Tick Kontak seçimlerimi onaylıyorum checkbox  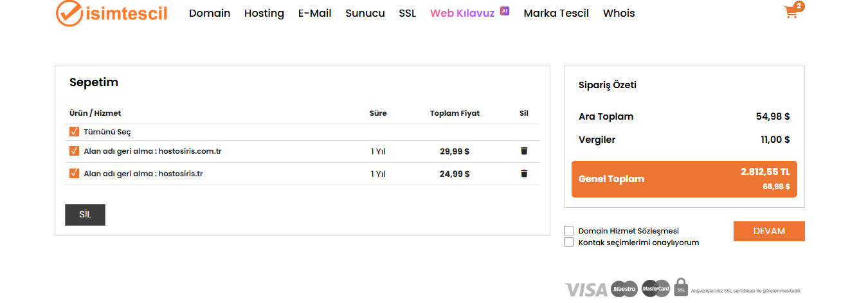(568, 243)
